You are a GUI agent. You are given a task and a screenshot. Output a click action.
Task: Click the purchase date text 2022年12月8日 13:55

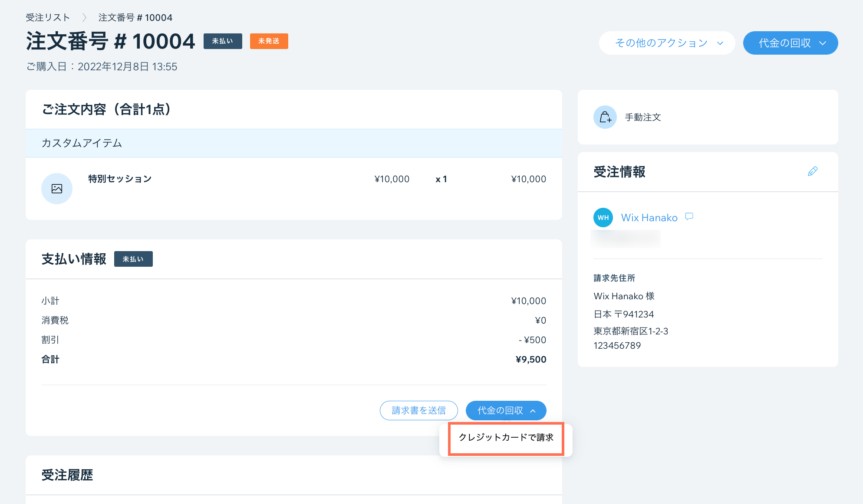click(127, 66)
